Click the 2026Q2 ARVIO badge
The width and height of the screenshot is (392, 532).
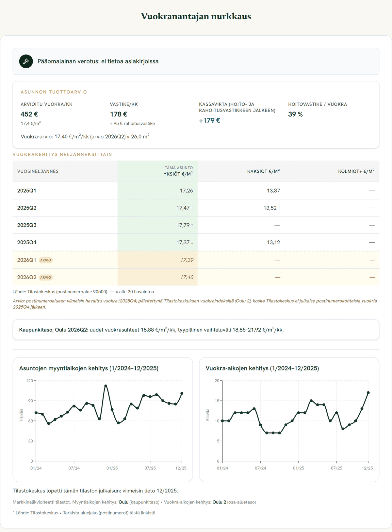pyautogui.click(x=46, y=278)
